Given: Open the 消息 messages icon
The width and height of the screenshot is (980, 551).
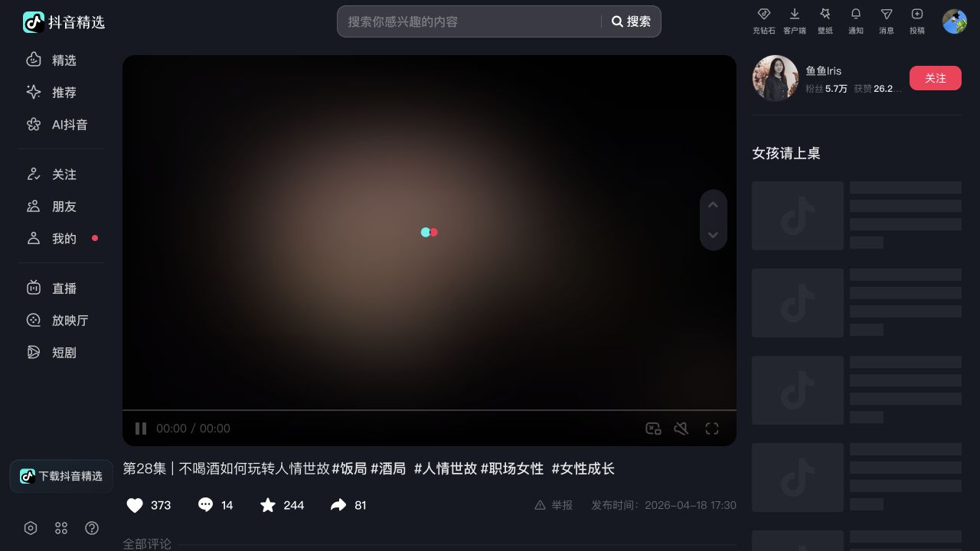Looking at the screenshot, I should pos(887,14).
